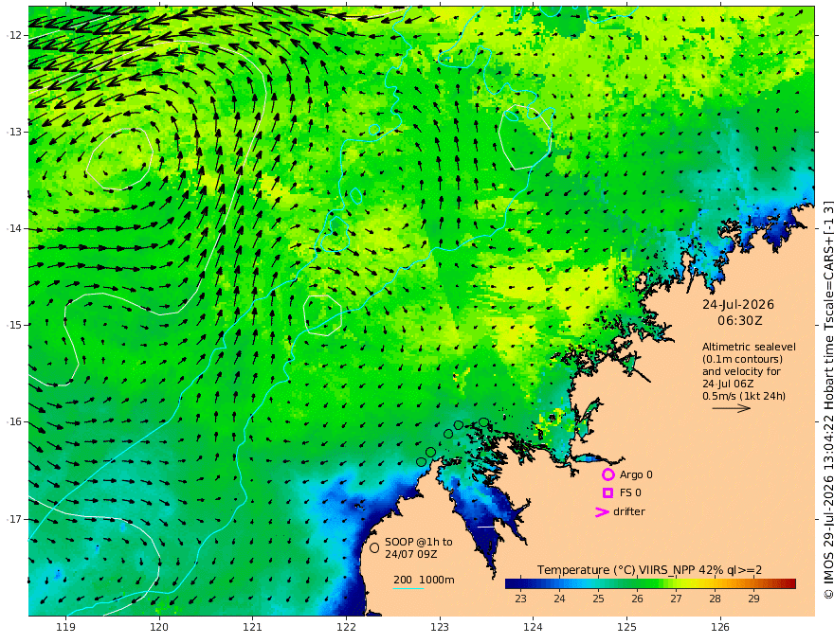Click the latitude axis label -12
The width and height of the screenshot is (834, 644).
(x=14, y=35)
